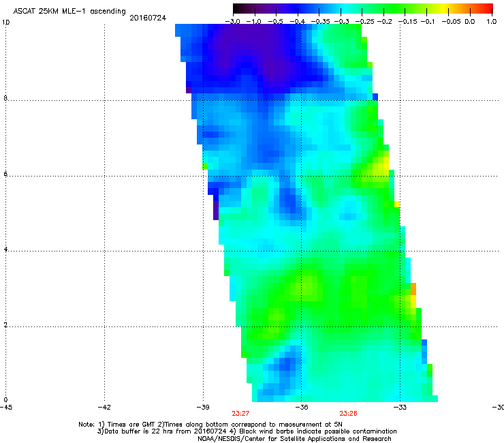
Task: Click the longitude label -42
Action: [x=104, y=408]
